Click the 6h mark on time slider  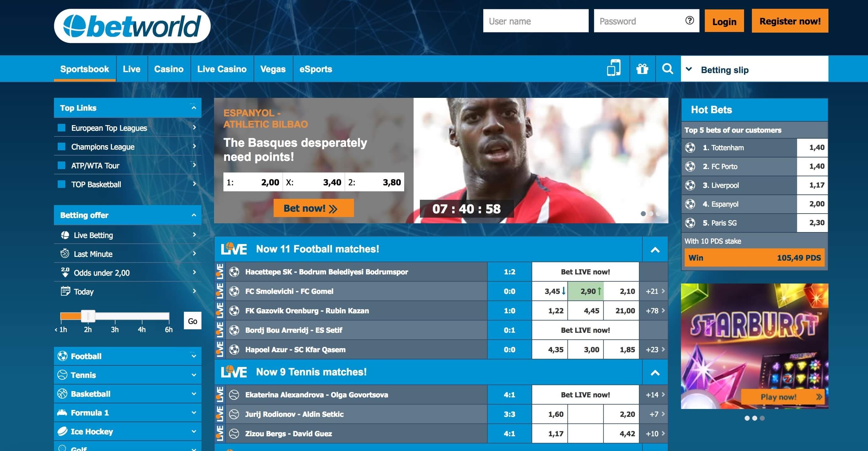169,329
